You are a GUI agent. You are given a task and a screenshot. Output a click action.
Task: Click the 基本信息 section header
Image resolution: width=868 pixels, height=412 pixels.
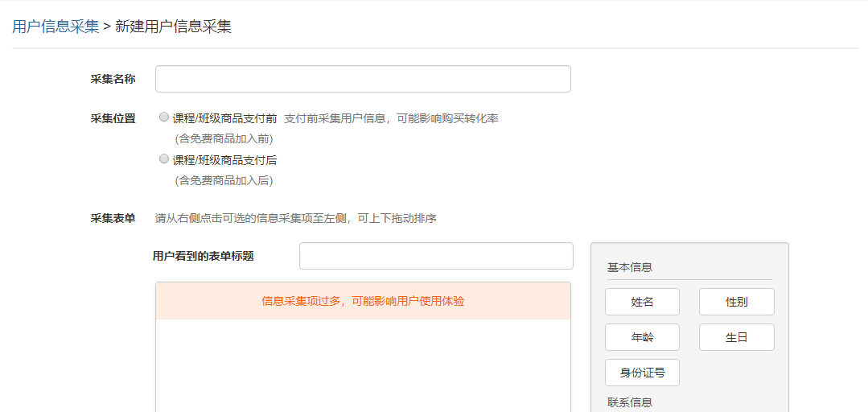630,267
